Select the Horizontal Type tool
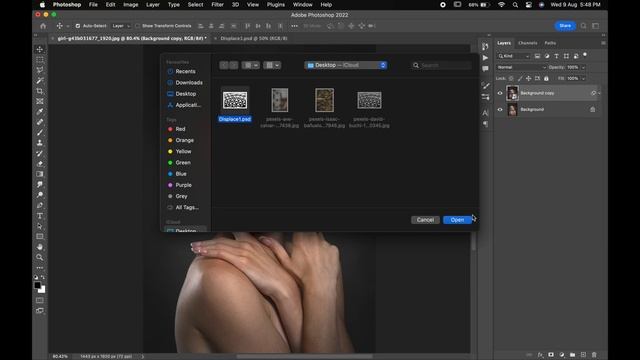Image resolution: width=640 pixels, height=360 pixels. point(40,216)
